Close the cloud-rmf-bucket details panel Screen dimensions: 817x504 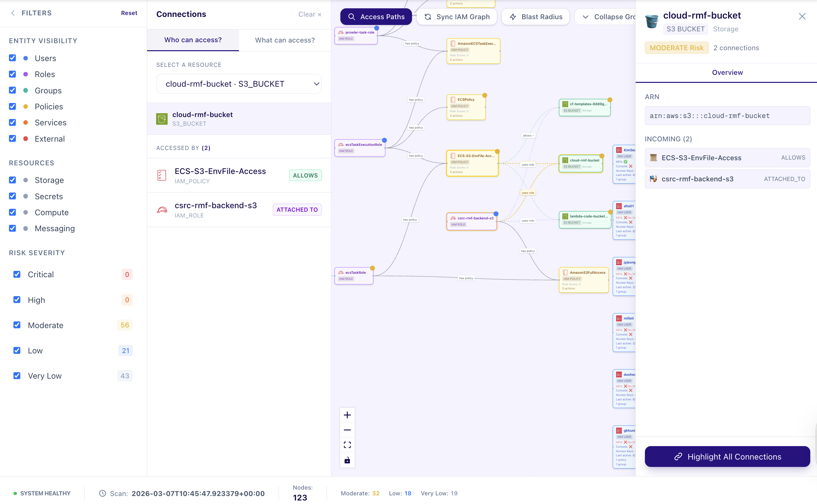[802, 16]
